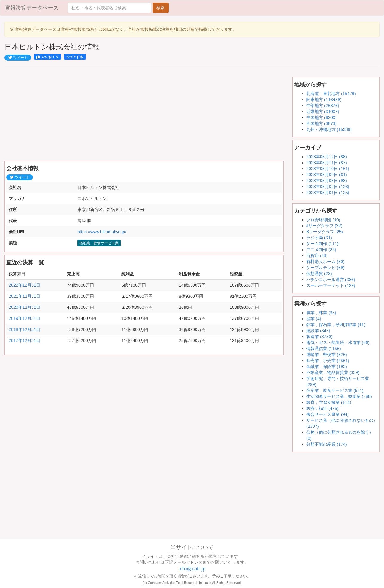Browse the 卸売業,小売業 (2561) industry
This screenshot has width=384, height=588.
tap(327, 361)
